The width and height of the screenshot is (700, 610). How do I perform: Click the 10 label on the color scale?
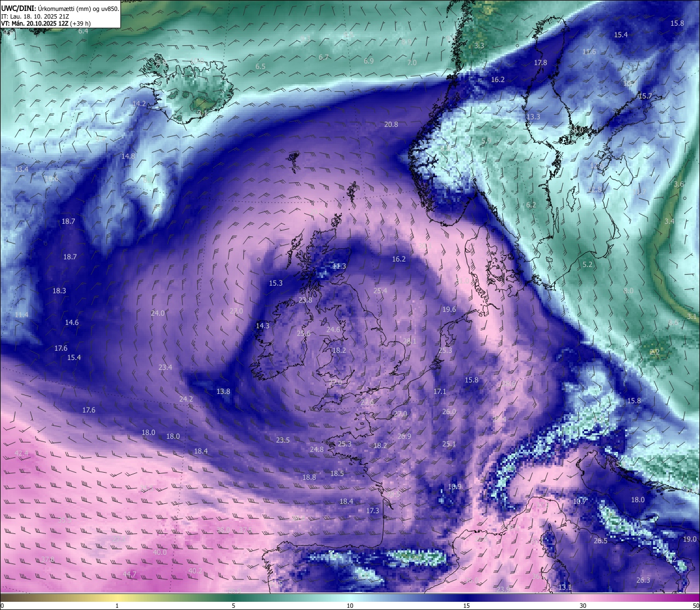[350, 606]
